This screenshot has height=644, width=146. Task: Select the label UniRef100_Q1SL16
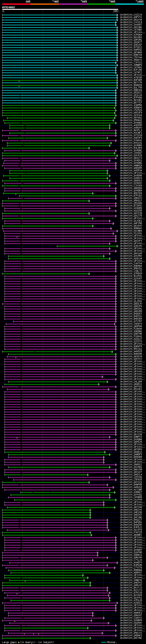131,95
